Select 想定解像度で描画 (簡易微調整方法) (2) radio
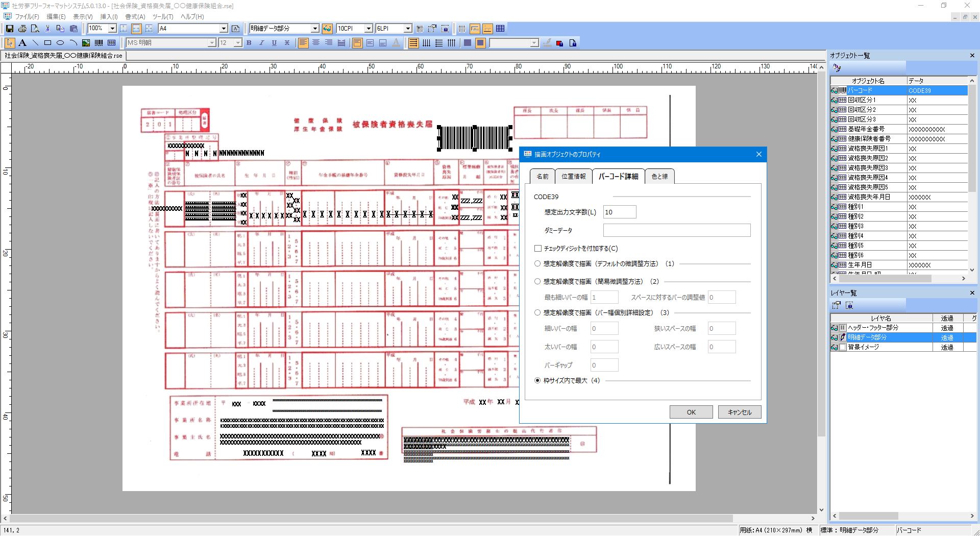 click(x=537, y=281)
